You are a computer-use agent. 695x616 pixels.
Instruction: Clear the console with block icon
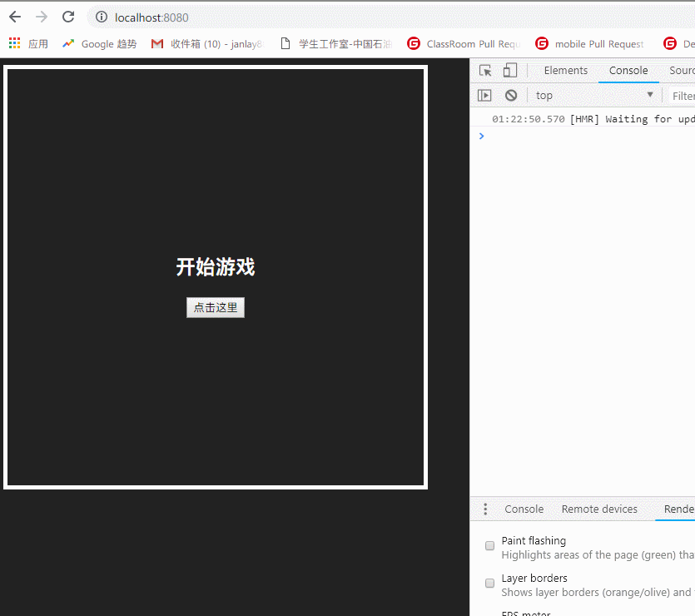511,95
